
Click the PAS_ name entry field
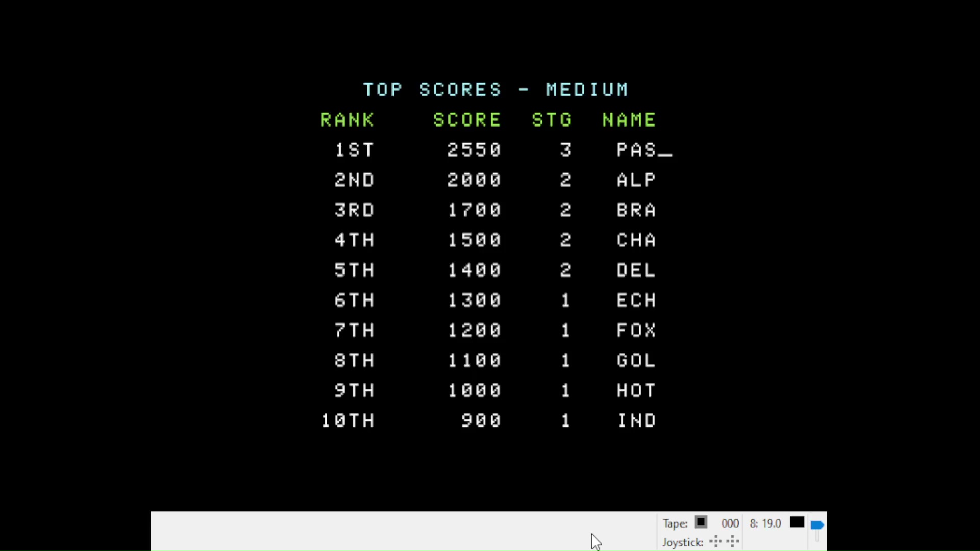pyautogui.click(x=644, y=150)
